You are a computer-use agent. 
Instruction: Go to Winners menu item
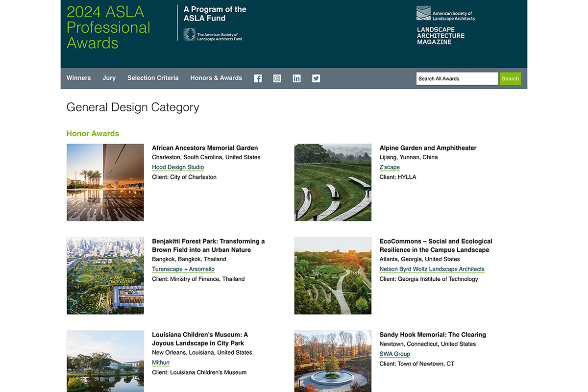click(79, 78)
